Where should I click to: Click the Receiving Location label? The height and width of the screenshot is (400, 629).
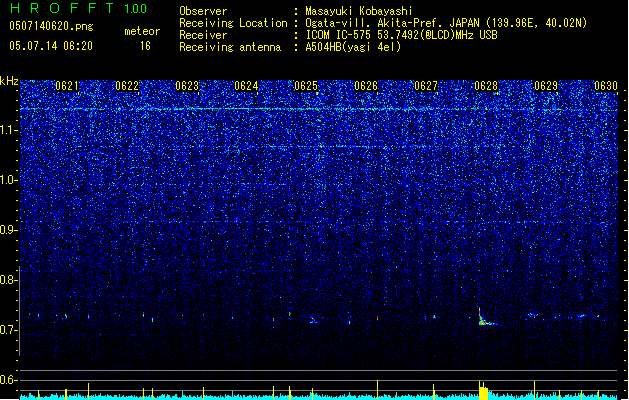233,23
